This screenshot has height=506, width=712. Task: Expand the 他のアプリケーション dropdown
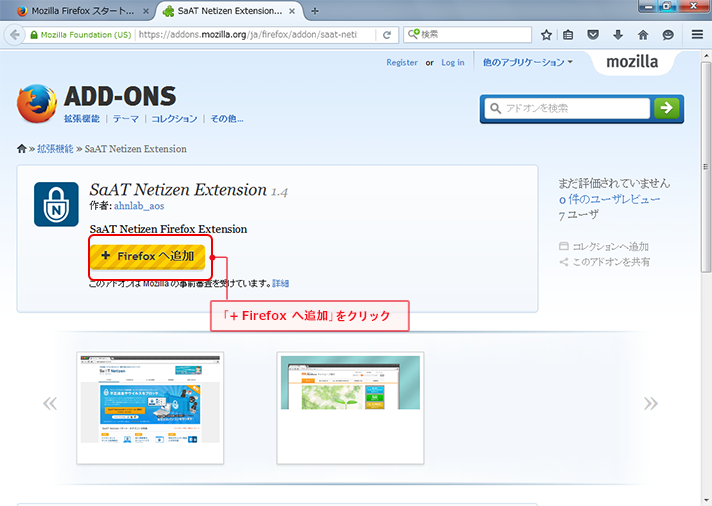528,62
